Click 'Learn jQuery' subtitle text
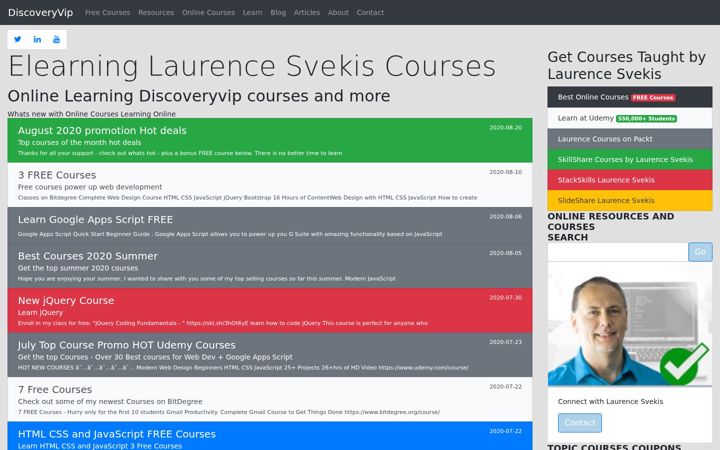This screenshot has height=450, width=720. pos(40,312)
